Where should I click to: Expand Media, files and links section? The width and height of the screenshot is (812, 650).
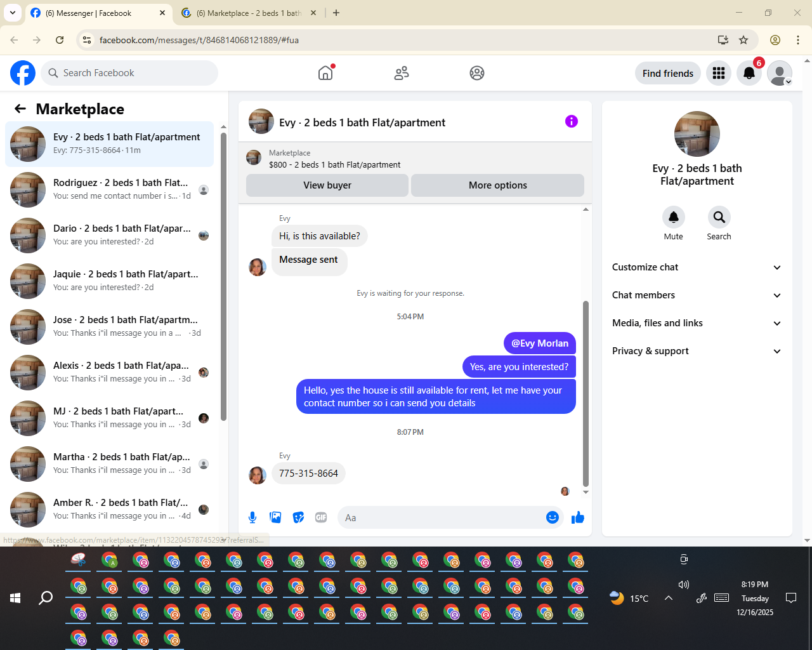coord(697,323)
